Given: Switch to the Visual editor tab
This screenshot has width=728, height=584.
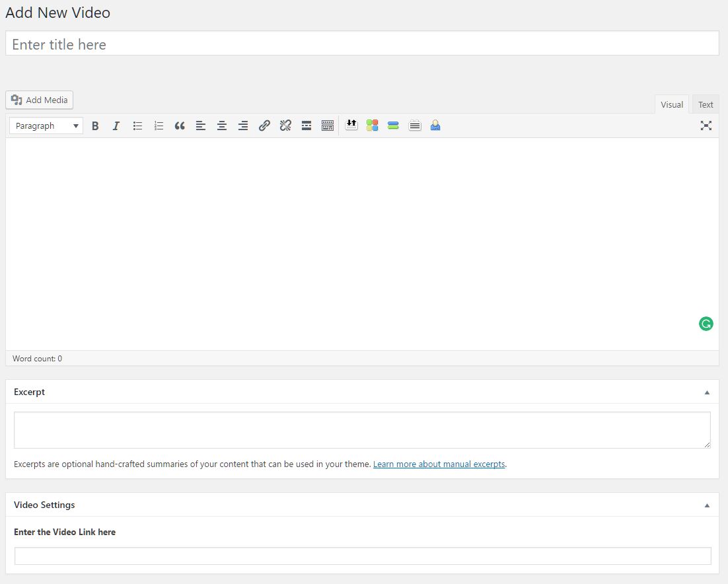Looking at the screenshot, I should 672,104.
